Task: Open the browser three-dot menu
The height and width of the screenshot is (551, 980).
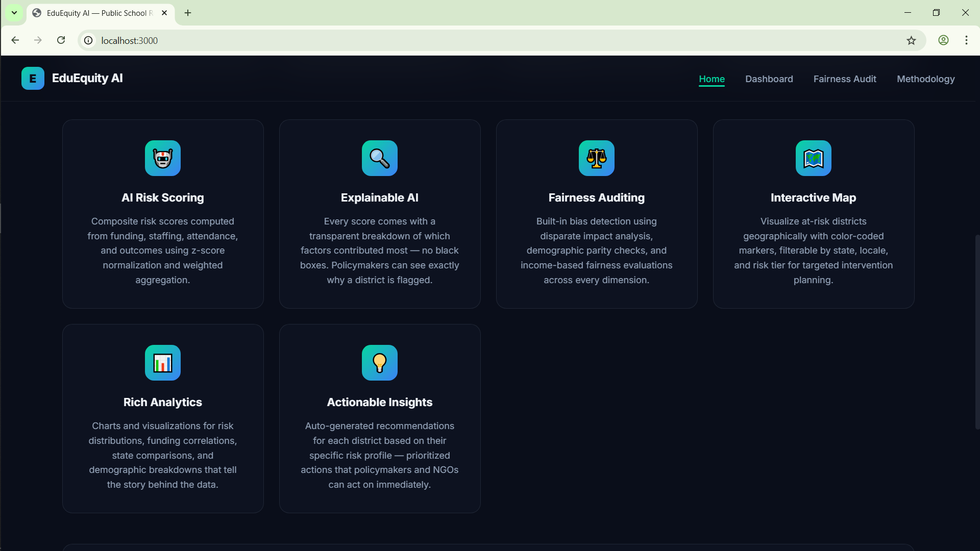Action: pyautogui.click(x=966, y=40)
